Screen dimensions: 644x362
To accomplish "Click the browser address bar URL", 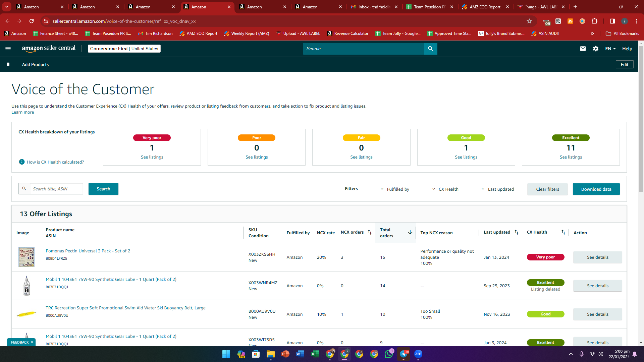I will click(x=124, y=21).
